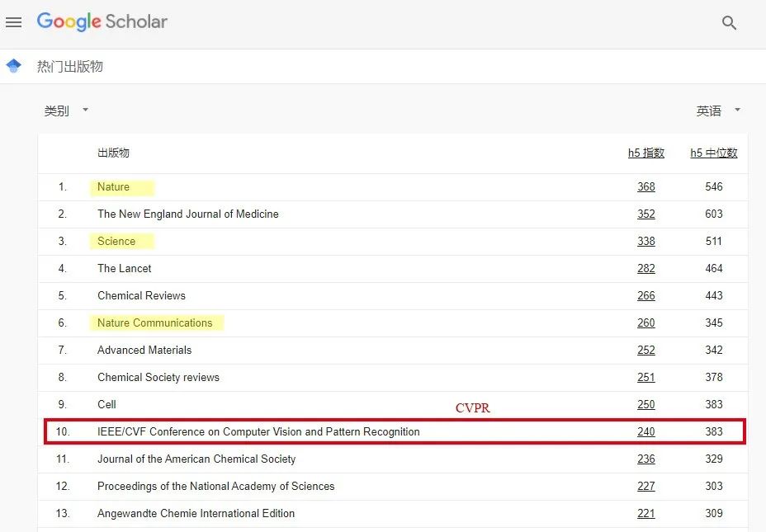
Task: Open CVPR conference h5-index 240
Action: (x=645, y=431)
